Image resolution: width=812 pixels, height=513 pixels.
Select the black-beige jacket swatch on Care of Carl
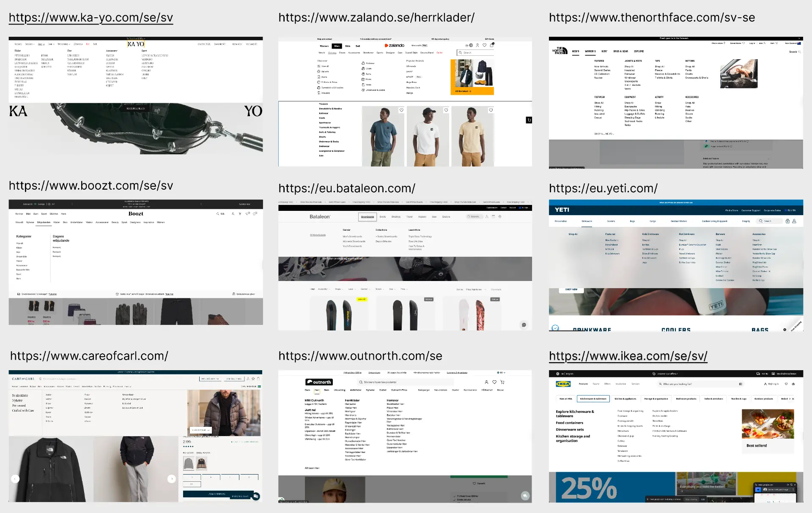pyautogui.click(x=202, y=464)
